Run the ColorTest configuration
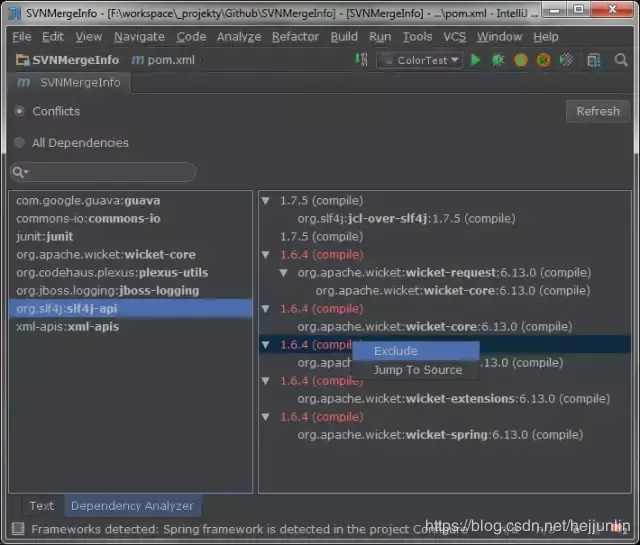This screenshot has height=545, width=640. coord(475,60)
